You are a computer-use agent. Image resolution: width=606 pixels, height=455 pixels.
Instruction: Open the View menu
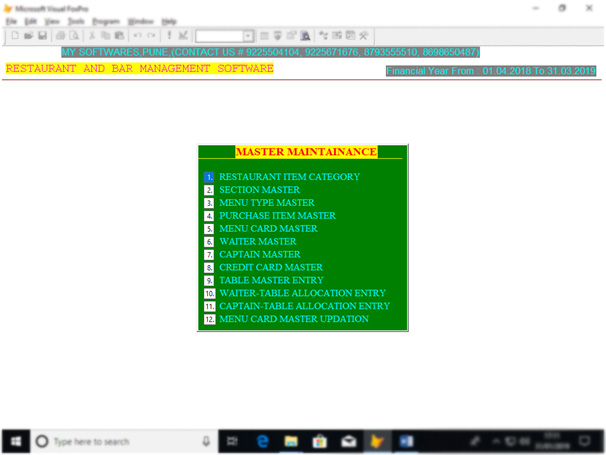[x=52, y=21]
